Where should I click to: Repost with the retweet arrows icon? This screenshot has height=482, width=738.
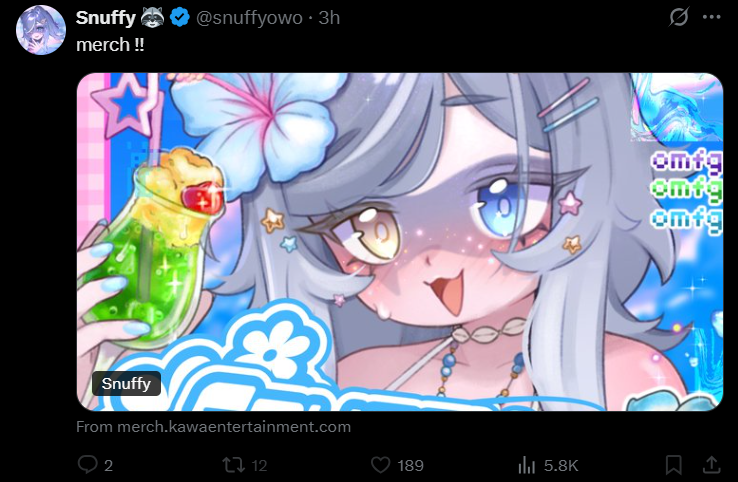[x=234, y=465]
